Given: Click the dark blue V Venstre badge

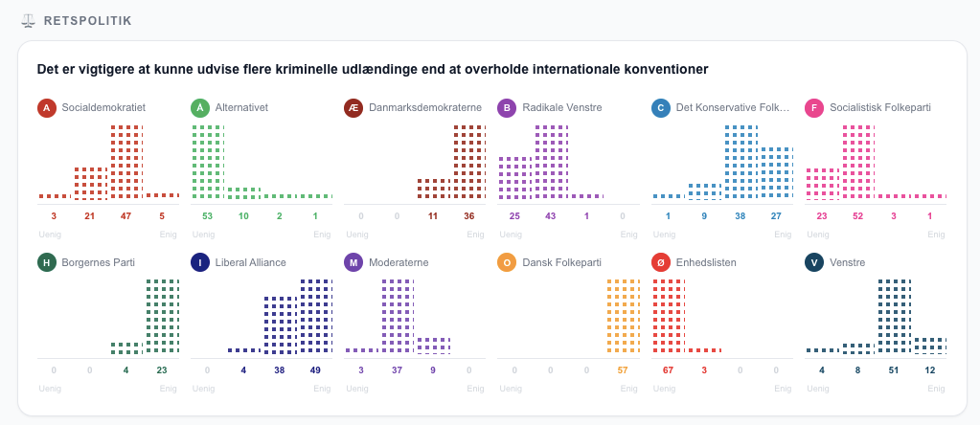Looking at the screenshot, I should pos(813,262).
